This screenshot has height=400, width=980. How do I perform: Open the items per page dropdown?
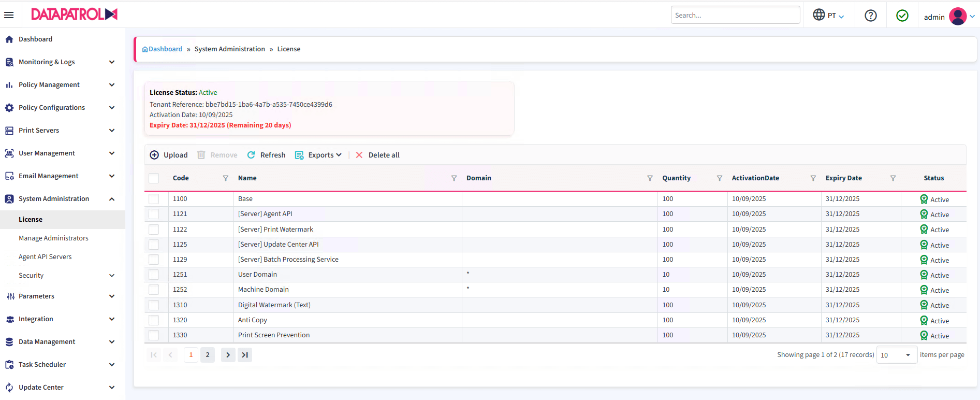pyautogui.click(x=897, y=355)
